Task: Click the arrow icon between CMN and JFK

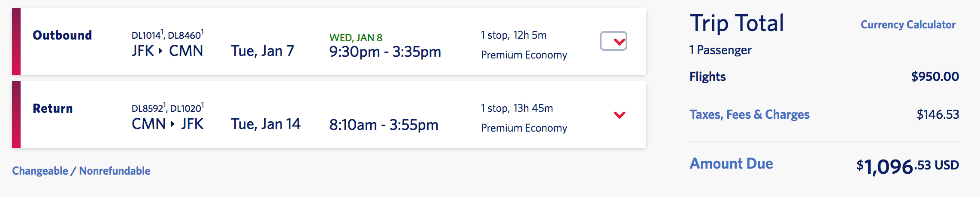Action: tap(172, 124)
